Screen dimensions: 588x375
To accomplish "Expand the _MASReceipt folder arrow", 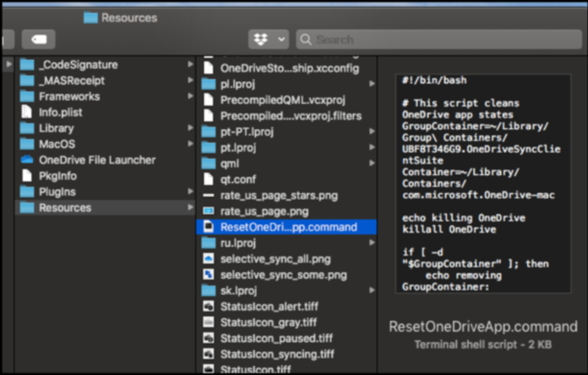I will coord(190,80).
